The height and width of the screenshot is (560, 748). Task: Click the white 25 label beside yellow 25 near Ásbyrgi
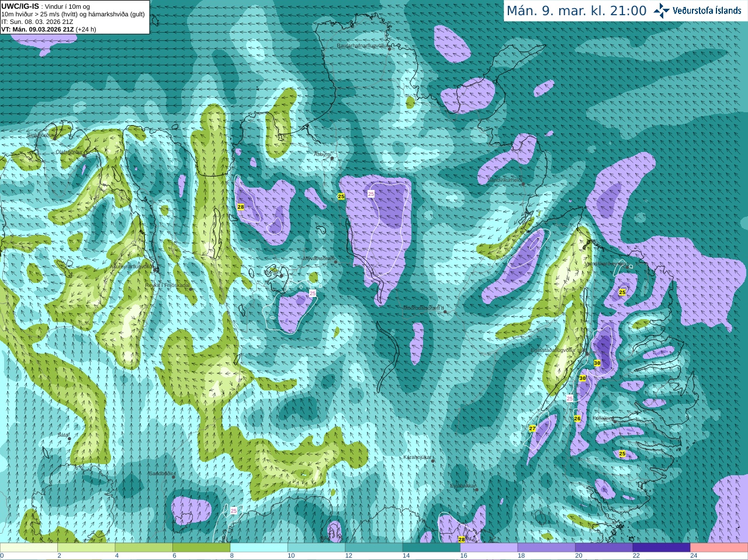[371, 193]
